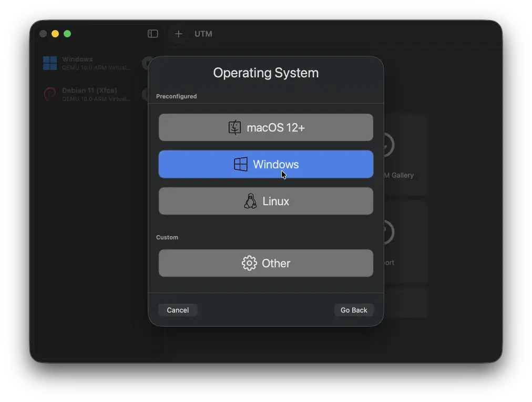Click the Operating System dialog title
Screen dimensions: 532x402
[x=265, y=73]
